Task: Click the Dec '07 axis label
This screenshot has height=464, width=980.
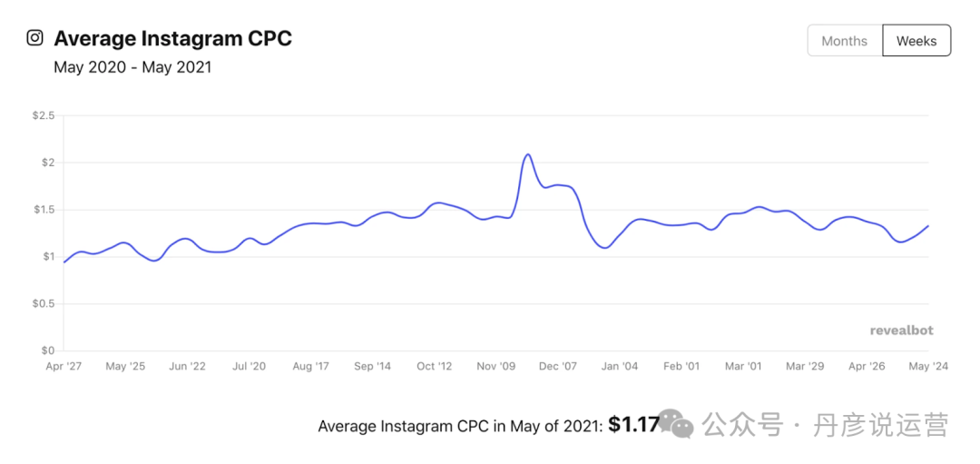Action: [557, 367]
